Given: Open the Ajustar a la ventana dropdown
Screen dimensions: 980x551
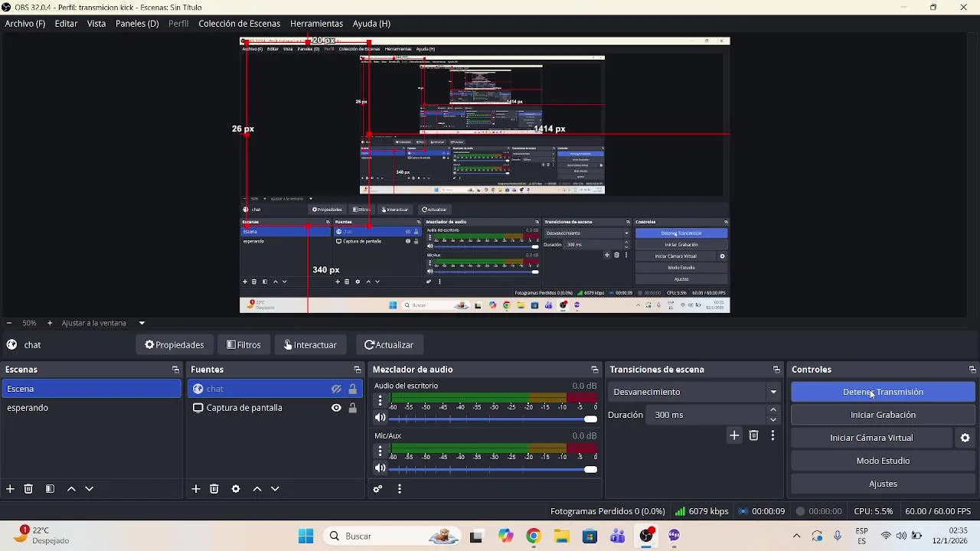Looking at the screenshot, I should tap(103, 323).
